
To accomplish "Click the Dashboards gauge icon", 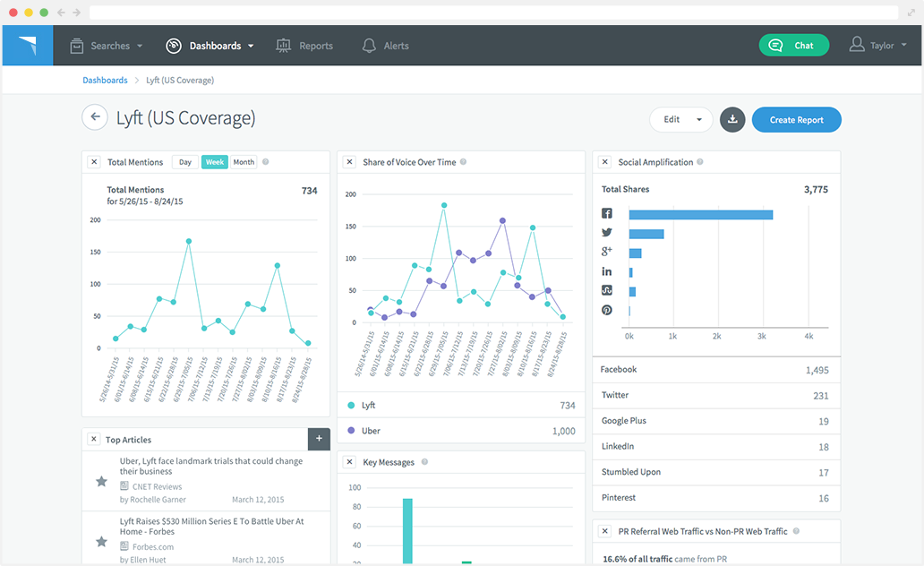I will point(174,46).
